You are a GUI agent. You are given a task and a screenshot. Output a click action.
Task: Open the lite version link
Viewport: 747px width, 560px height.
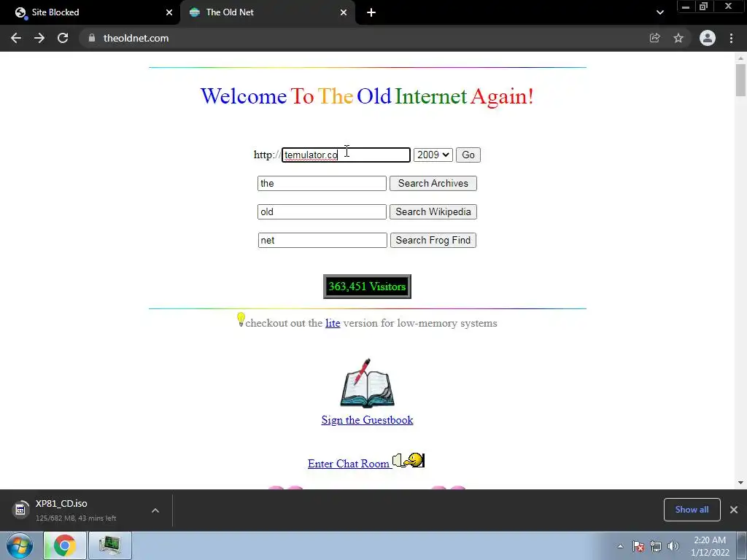pos(333,323)
